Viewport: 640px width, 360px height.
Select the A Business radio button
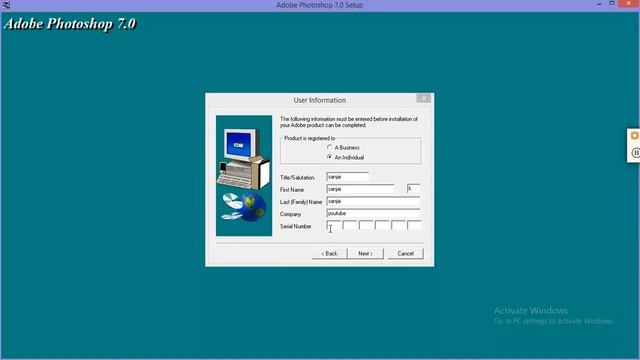pos(330,147)
